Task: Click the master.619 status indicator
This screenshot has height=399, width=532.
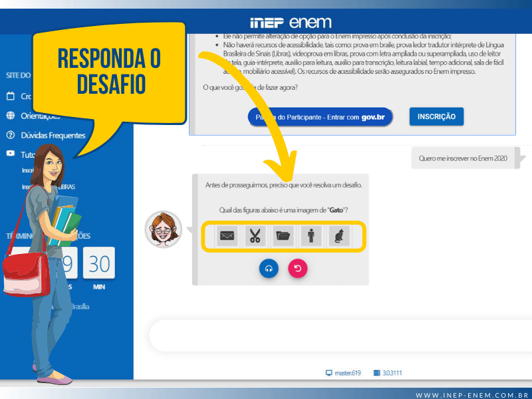Action: click(x=343, y=373)
